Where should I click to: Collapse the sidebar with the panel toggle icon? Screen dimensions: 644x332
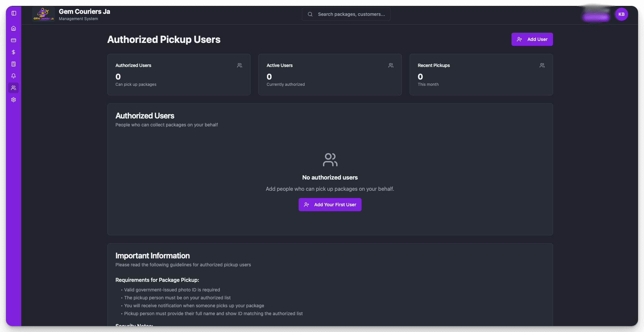pos(14,13)
